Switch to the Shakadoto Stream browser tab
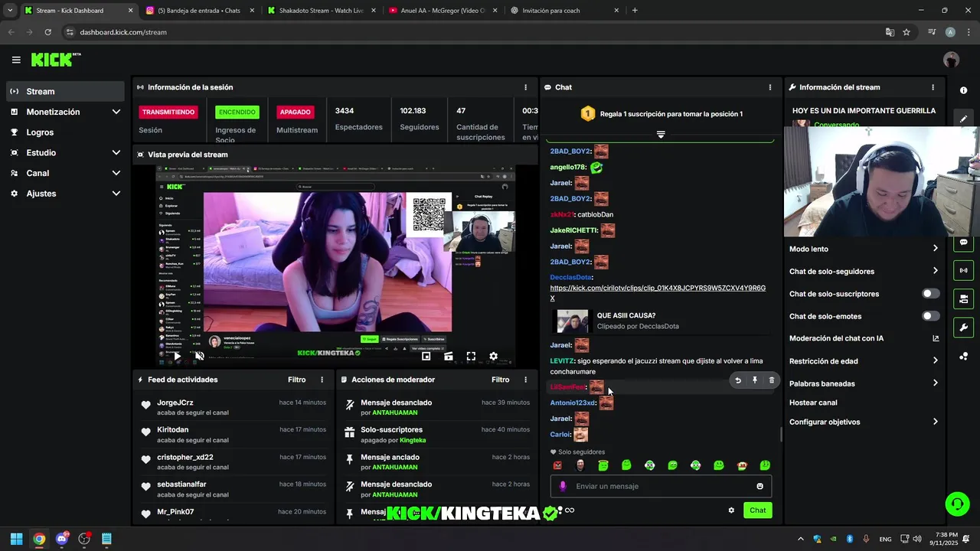Screen dimensions: 980x551 [321, 11]
